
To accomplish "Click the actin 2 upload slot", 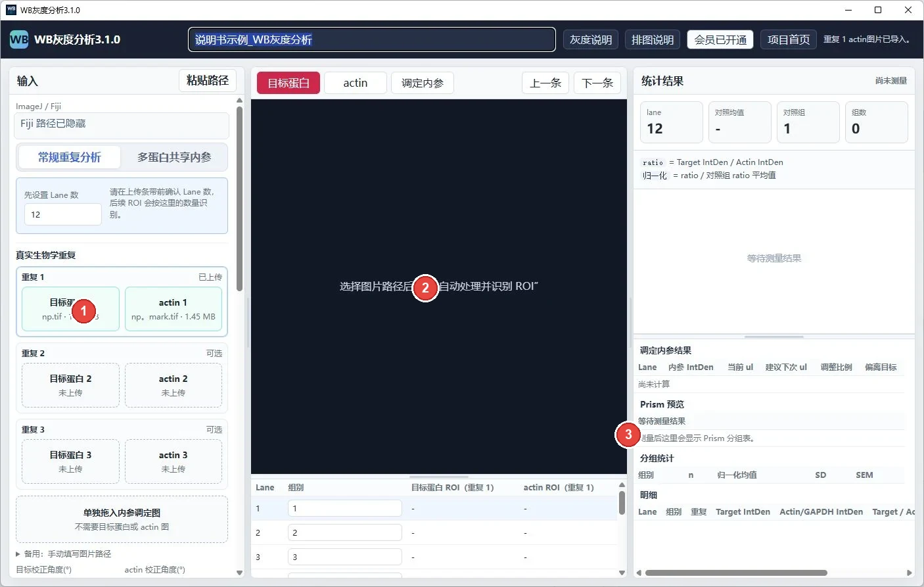I will tap(173, 385).
